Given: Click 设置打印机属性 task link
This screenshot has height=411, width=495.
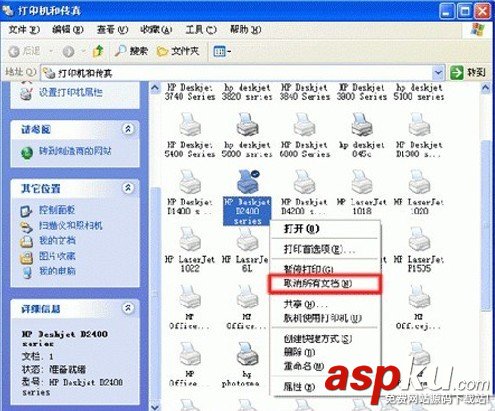Looking at the screenshot, I should pos(71,92).
